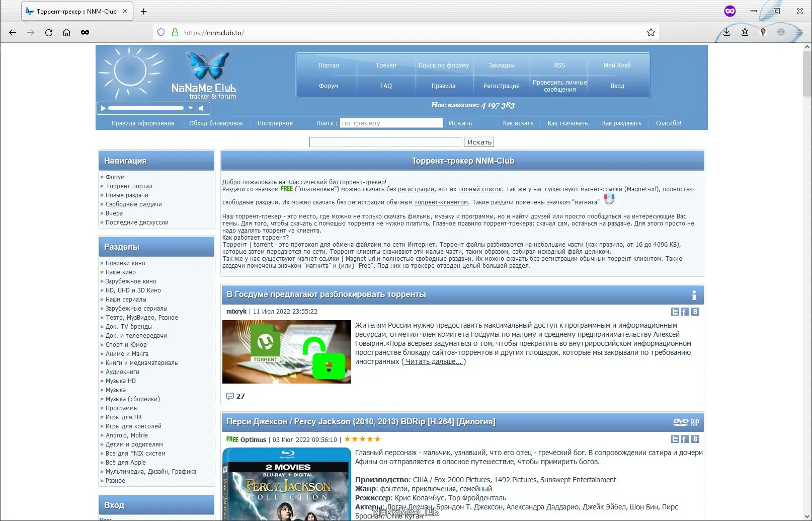Click the DVD RIP category icon

[x=686, y=423]
